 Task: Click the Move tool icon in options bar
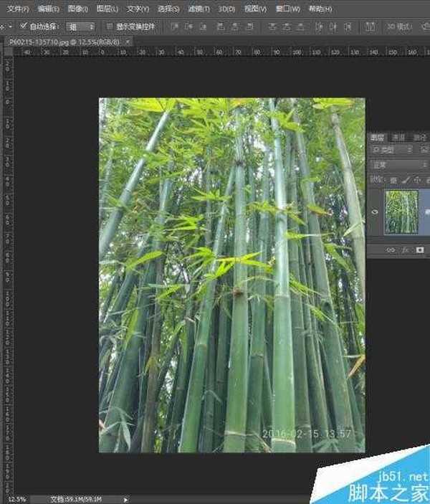[4, 27]
